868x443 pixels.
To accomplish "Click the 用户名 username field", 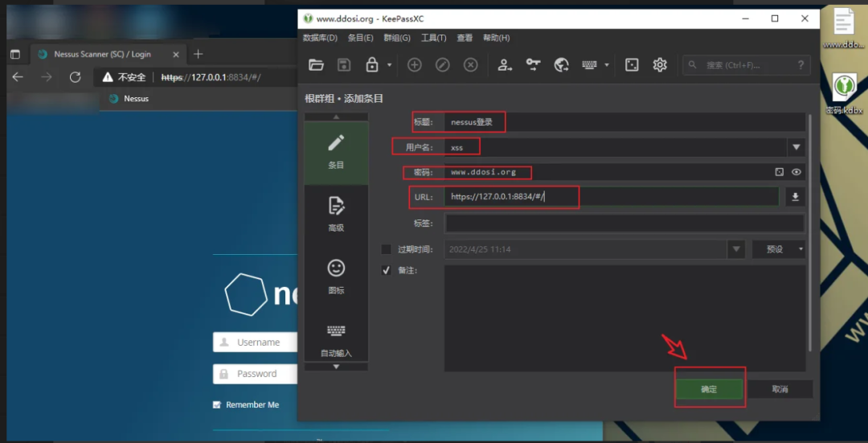I will point(615,148).
